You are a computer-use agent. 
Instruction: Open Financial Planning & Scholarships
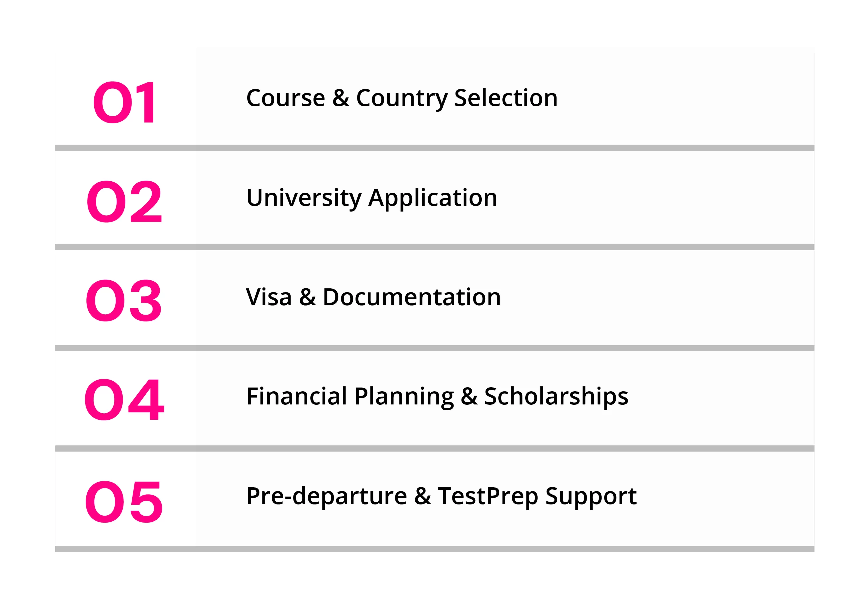click(437, 397)
